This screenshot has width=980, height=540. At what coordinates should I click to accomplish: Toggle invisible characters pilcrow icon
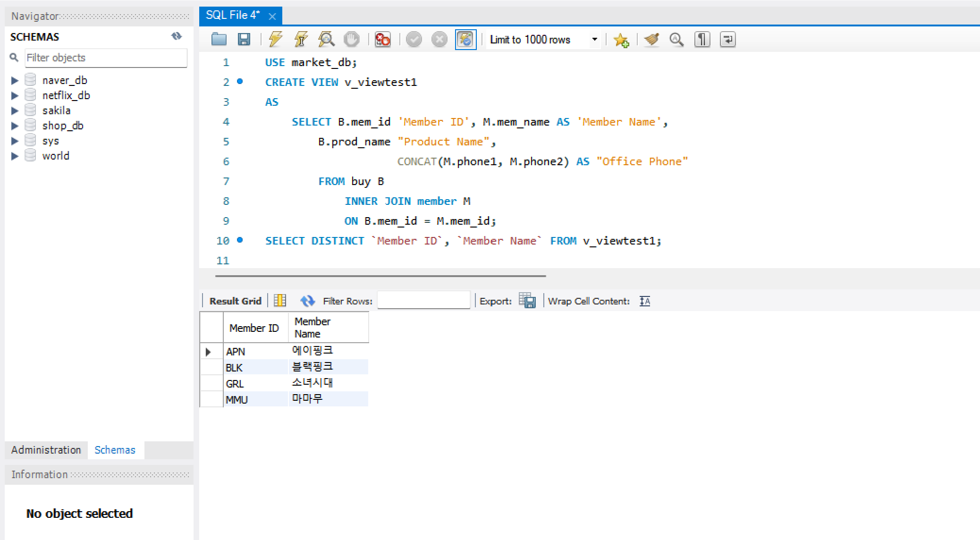[702, 39]
